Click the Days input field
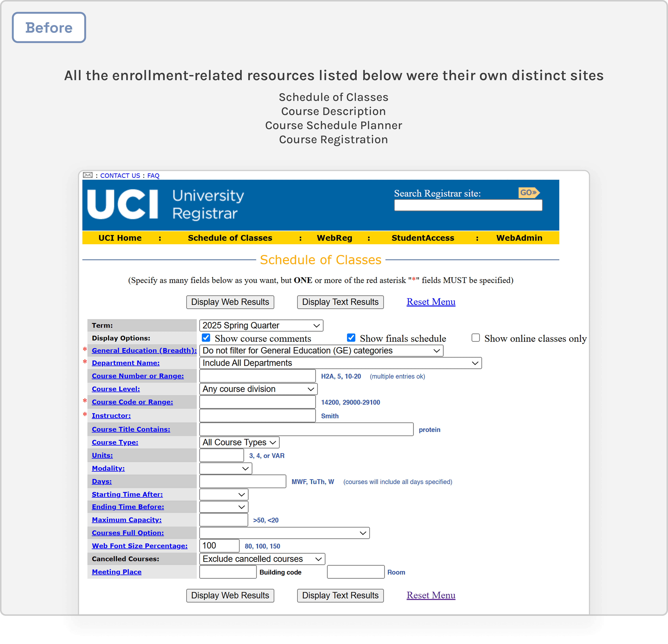The height and width of the screenshot is (644, 668). coord(243,482)
